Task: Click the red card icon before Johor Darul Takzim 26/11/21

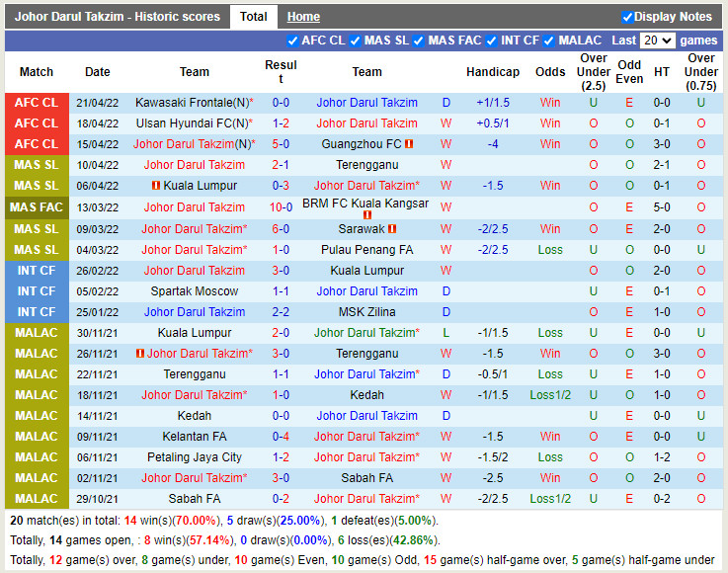Action: tap(139, 354)
